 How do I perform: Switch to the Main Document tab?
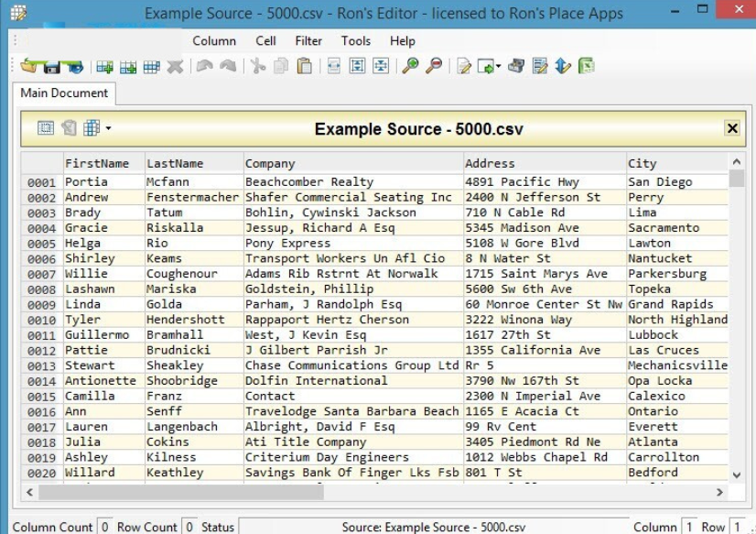point(64,93)
